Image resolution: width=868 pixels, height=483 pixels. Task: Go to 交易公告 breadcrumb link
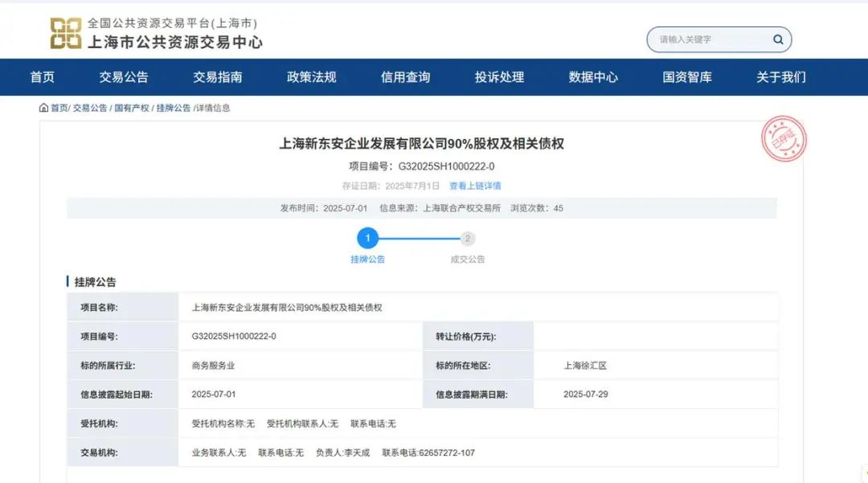[90, 108]
